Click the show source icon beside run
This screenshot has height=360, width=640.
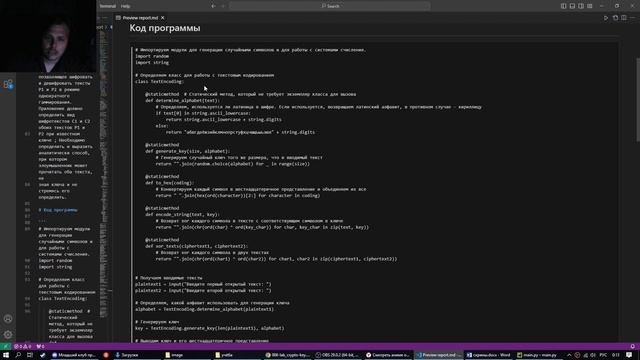[x=615, y=18]
